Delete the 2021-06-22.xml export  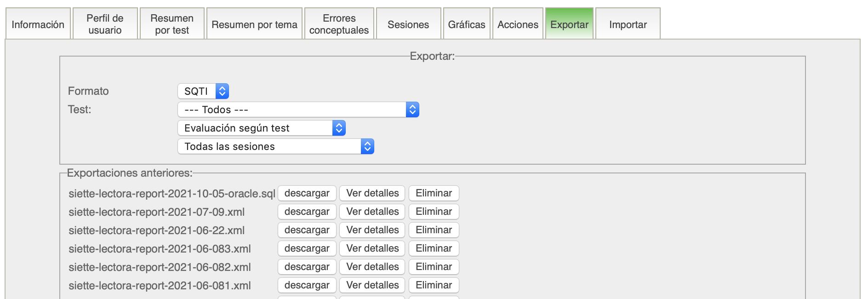[434, 230]
